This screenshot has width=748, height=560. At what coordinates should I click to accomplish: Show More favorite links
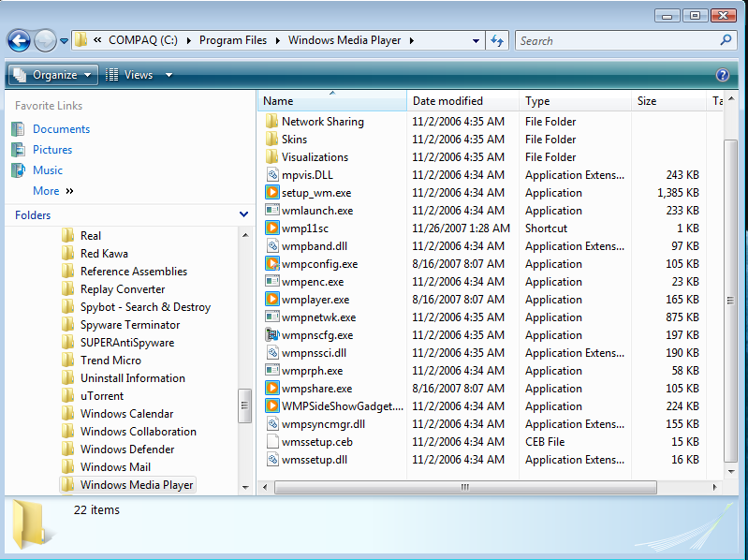coord(53,191)
